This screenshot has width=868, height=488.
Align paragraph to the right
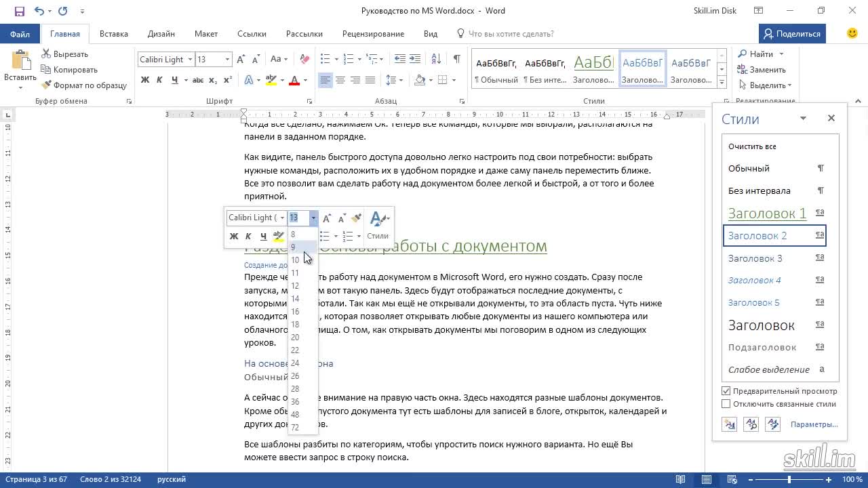tap(355, 80)
